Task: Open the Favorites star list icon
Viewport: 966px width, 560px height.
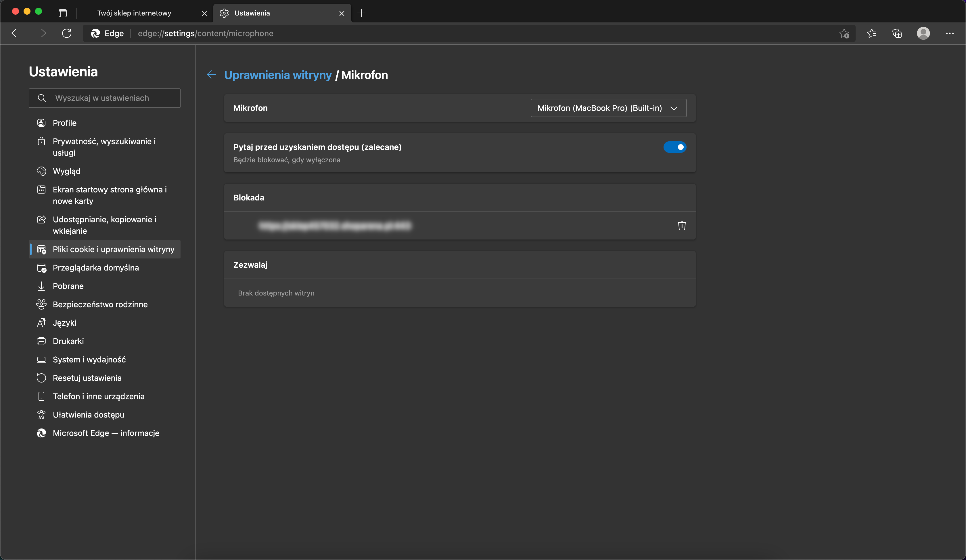Action: tap(871, 34)
